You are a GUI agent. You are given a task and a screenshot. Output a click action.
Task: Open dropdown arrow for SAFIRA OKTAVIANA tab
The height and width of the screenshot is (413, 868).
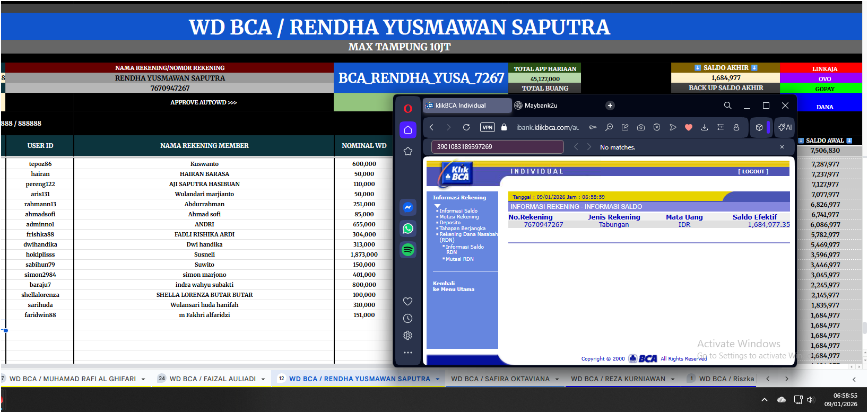pyautogui.click(x=557, y=380)
